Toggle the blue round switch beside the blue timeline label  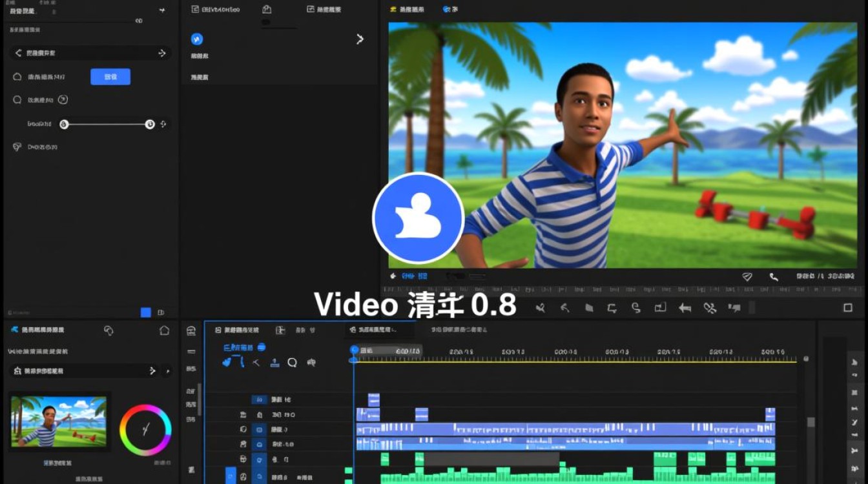(261, 347)
